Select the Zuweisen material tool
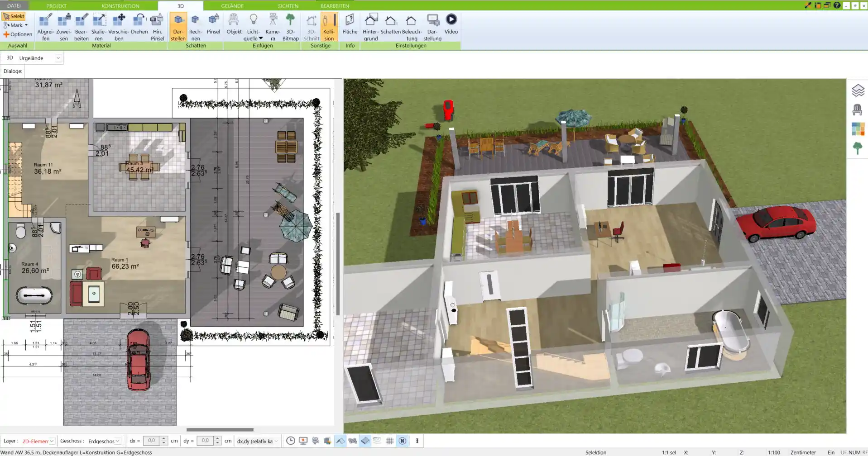This screenshot has width=868, height=456. pos(64,27)
